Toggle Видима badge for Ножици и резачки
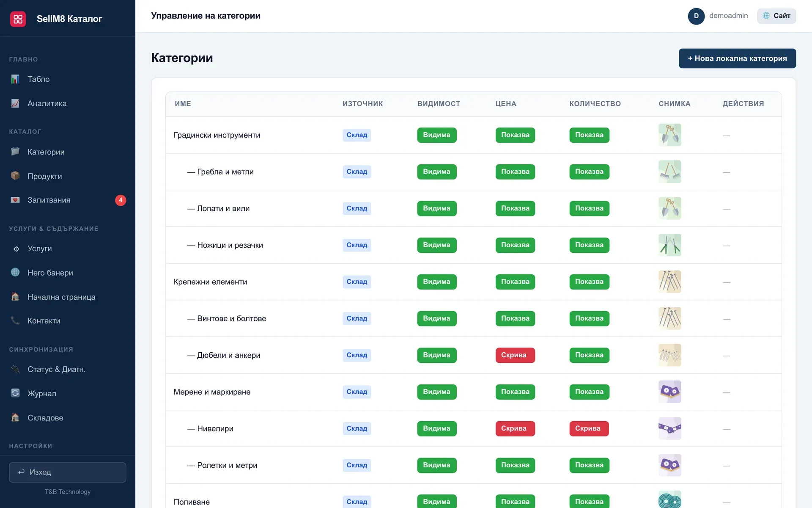This screenshot has width=812, height=508. tap(436, 245)
